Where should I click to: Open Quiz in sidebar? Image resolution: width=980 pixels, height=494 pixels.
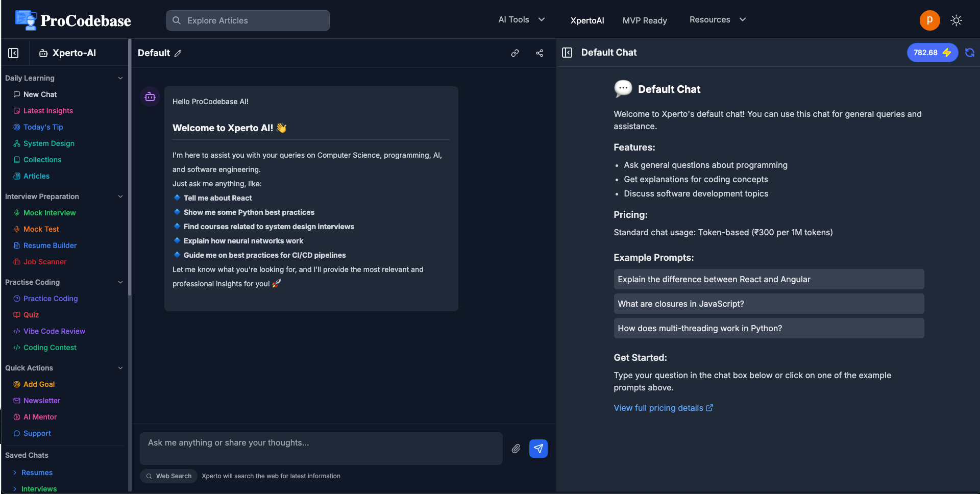tap(26, 315)
